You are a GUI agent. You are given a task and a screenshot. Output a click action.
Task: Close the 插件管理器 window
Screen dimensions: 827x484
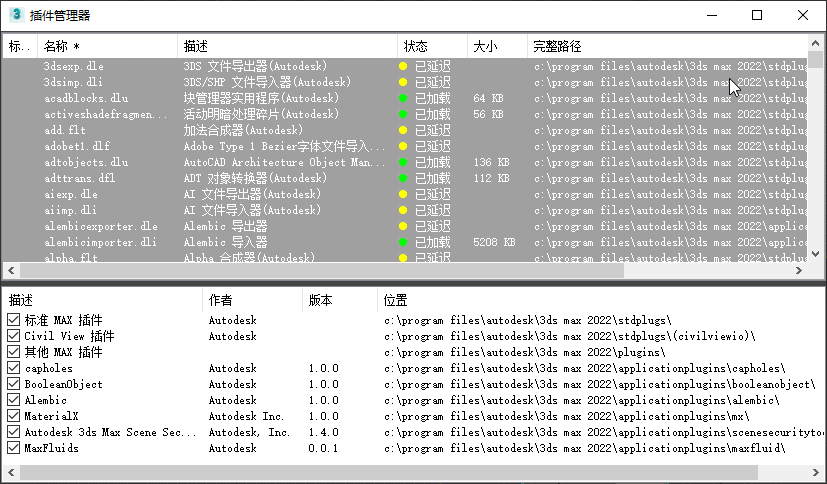click(803, 15)
